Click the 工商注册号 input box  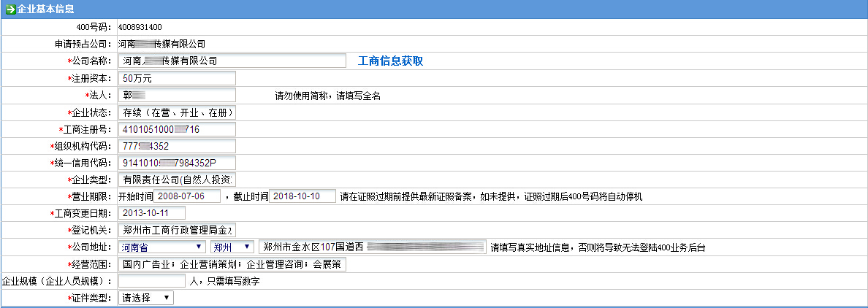pyautogui.click(x=177, y=129)
